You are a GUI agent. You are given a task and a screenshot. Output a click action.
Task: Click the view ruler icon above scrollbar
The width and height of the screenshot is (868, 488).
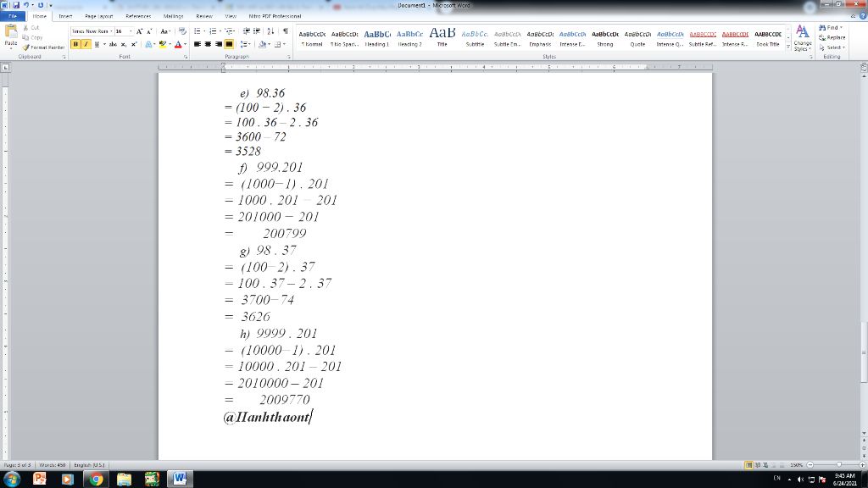[864, 68]
